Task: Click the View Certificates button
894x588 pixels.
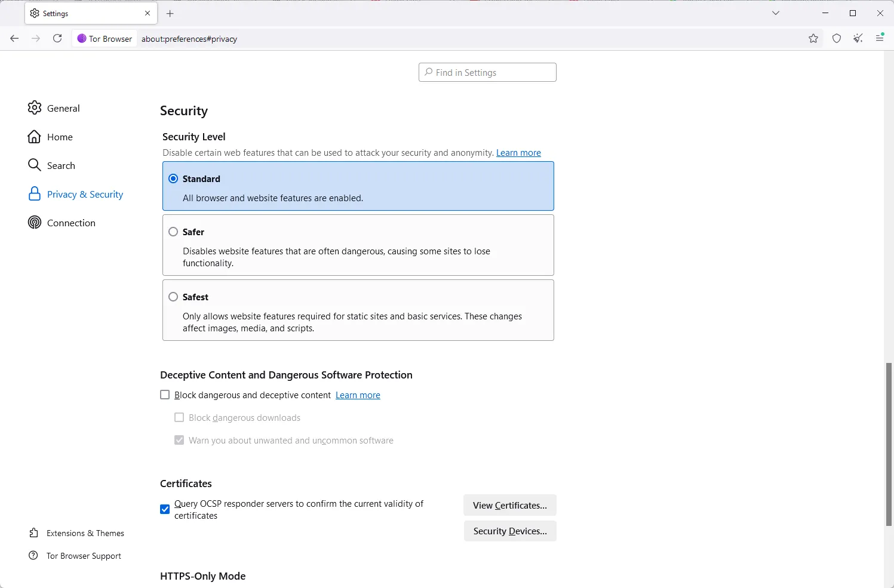Action: click(x=509, y=505)
